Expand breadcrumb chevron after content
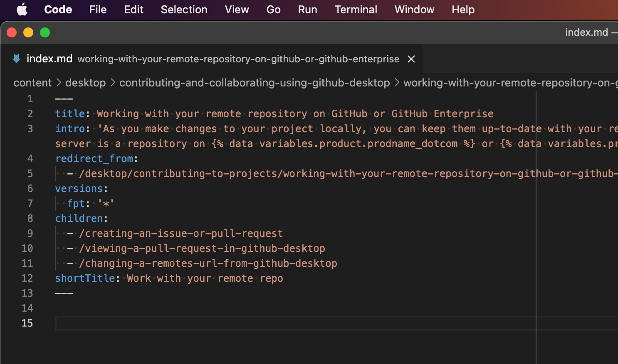 click(x=59, y=83)
